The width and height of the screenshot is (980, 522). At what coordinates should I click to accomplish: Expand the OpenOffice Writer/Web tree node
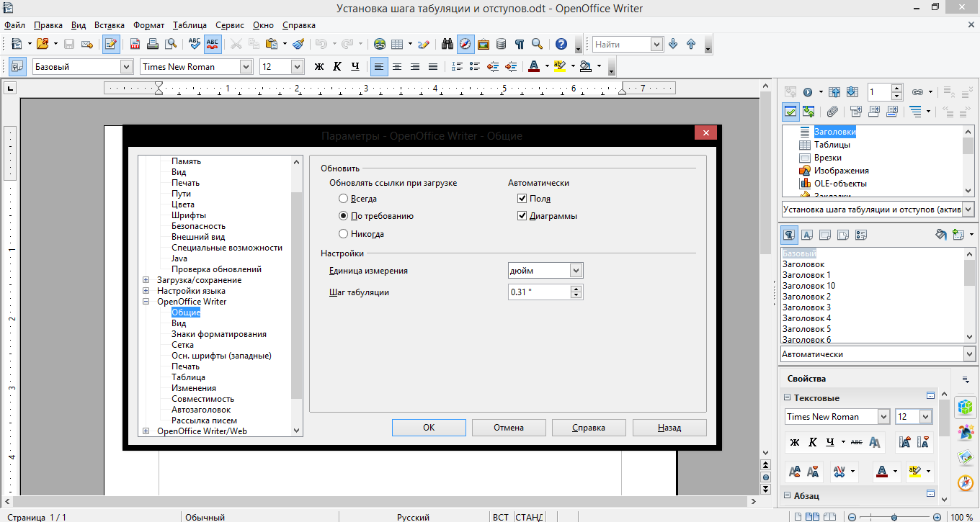tap(146, 431)
